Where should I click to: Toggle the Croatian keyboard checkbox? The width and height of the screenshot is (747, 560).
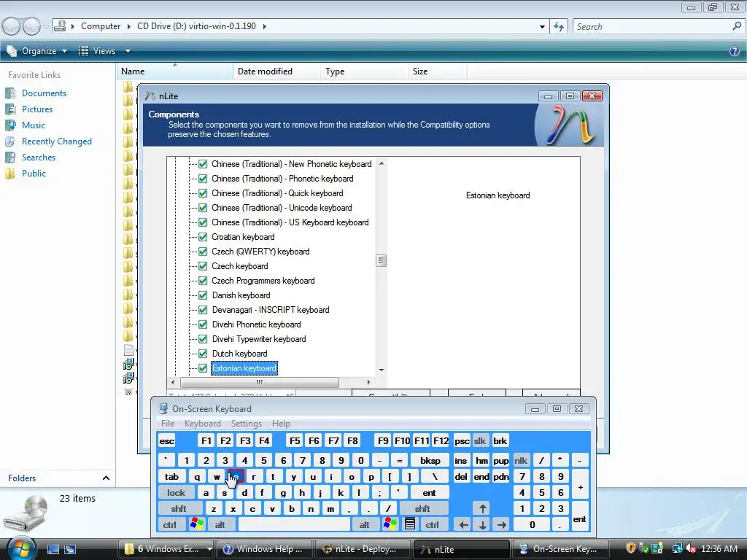coord(203,237)
